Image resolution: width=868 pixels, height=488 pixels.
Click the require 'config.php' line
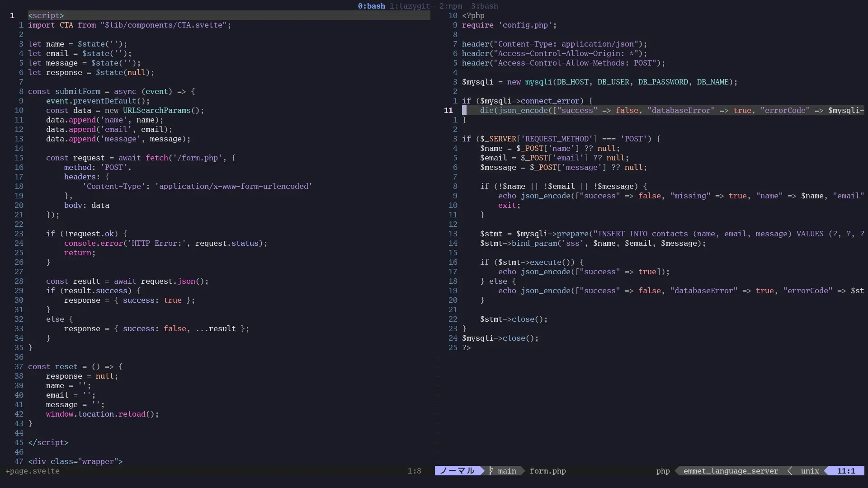tap(509, 25)
